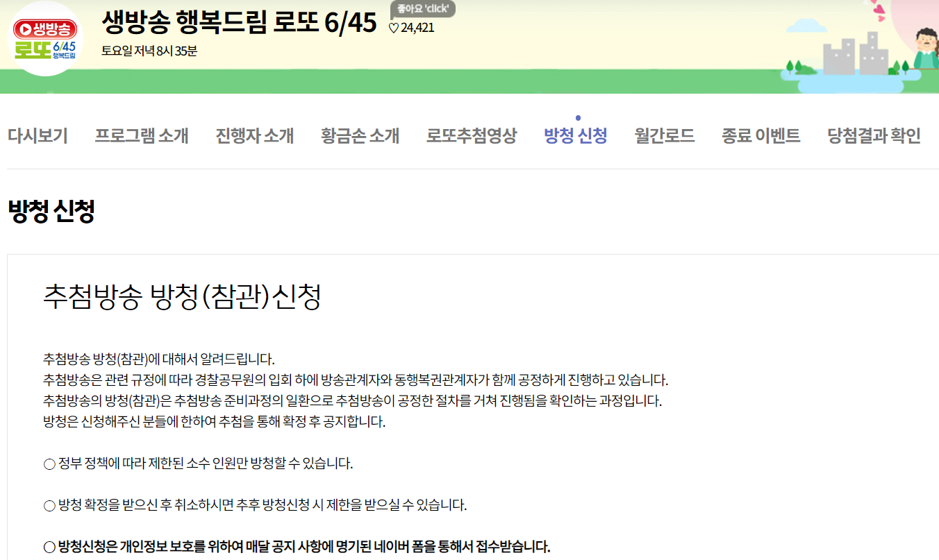Open the 황금손 소개 menu tab

[360, 135]
